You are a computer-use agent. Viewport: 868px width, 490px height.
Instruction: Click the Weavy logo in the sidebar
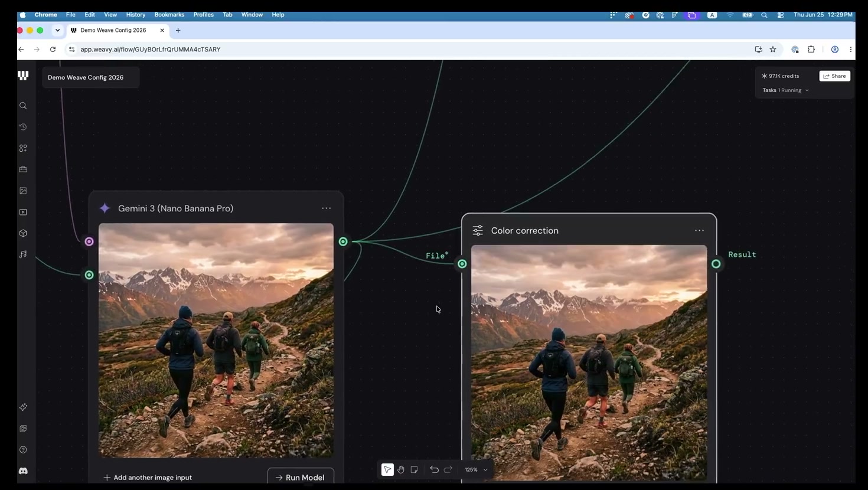pyautogui.click(x=23, y=76)
